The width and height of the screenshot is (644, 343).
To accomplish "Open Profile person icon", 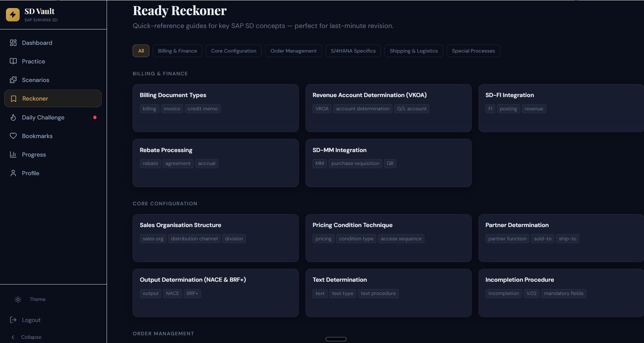I will click(x=13, y=173).
